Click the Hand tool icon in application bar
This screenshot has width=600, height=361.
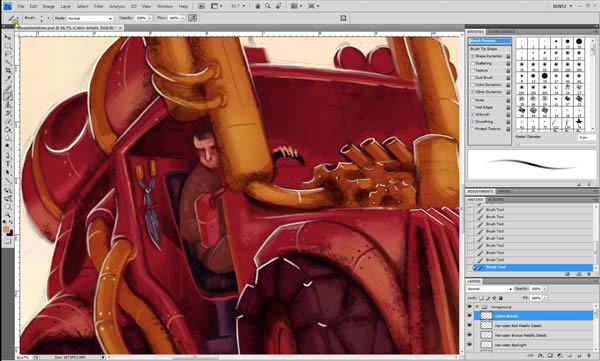[x=258, y=6]
